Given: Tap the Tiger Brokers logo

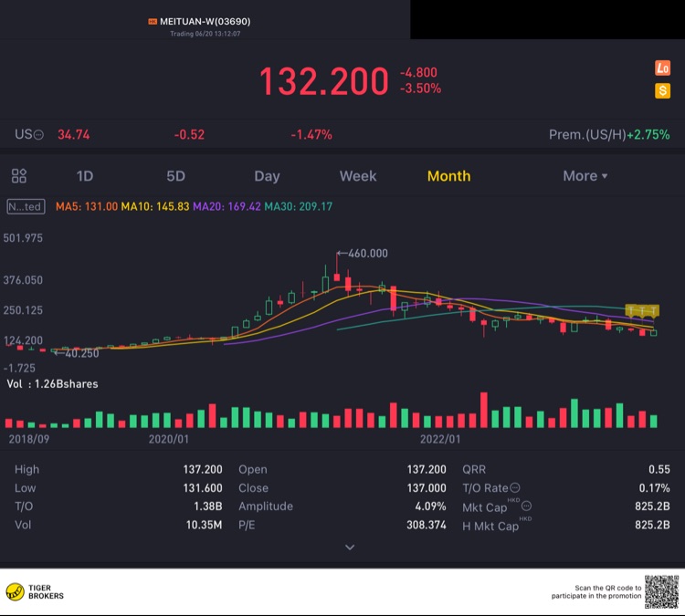Looking at the screenshot, I should click(35, 592).
